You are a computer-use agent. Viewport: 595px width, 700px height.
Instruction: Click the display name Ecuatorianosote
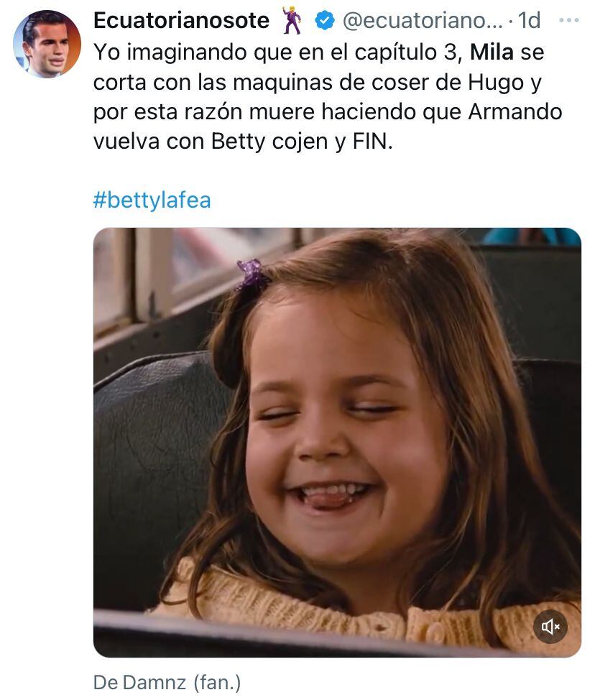pos(181,21)
